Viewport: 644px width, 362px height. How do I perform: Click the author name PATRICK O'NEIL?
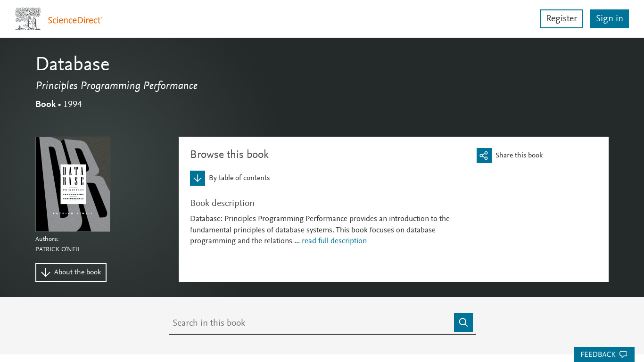tap(58, 249)
